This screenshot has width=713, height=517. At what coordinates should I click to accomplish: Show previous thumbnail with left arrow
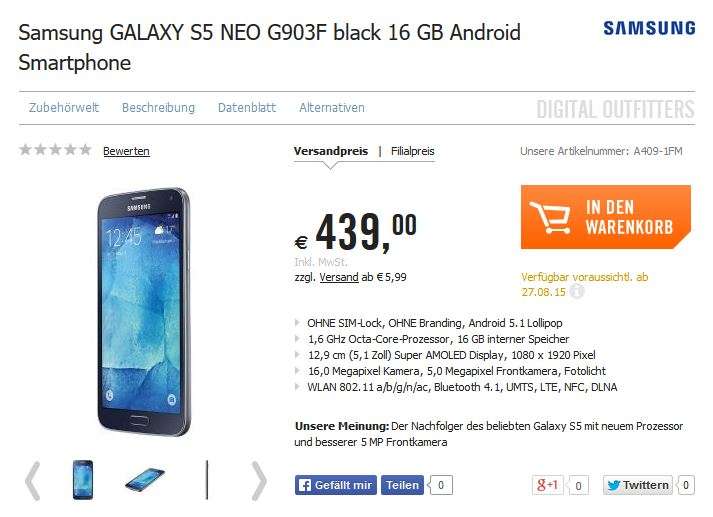click(33, 480)
